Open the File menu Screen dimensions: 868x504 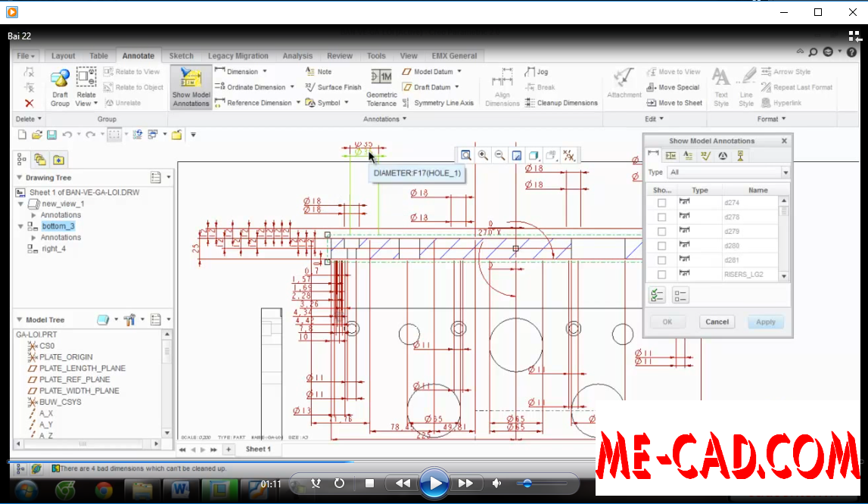25,55
